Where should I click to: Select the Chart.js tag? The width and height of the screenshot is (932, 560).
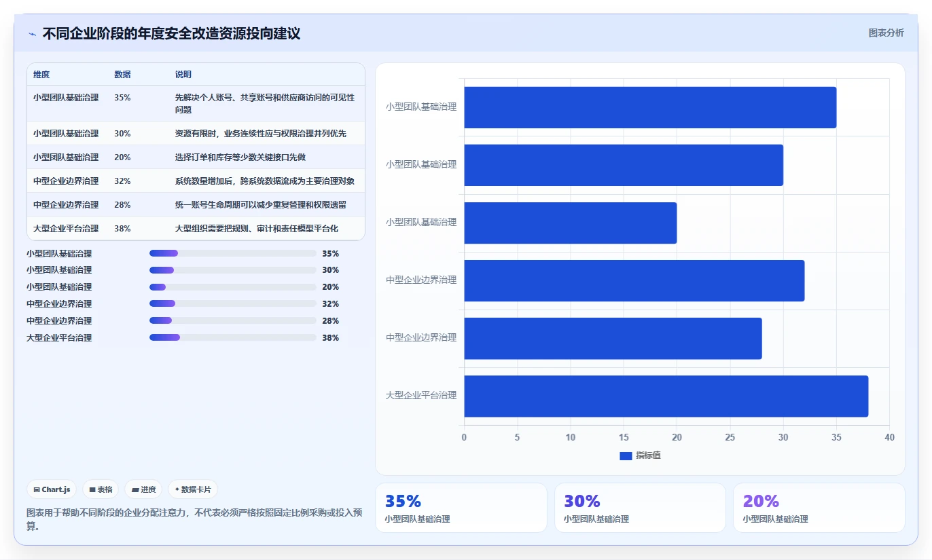[52, 489]
